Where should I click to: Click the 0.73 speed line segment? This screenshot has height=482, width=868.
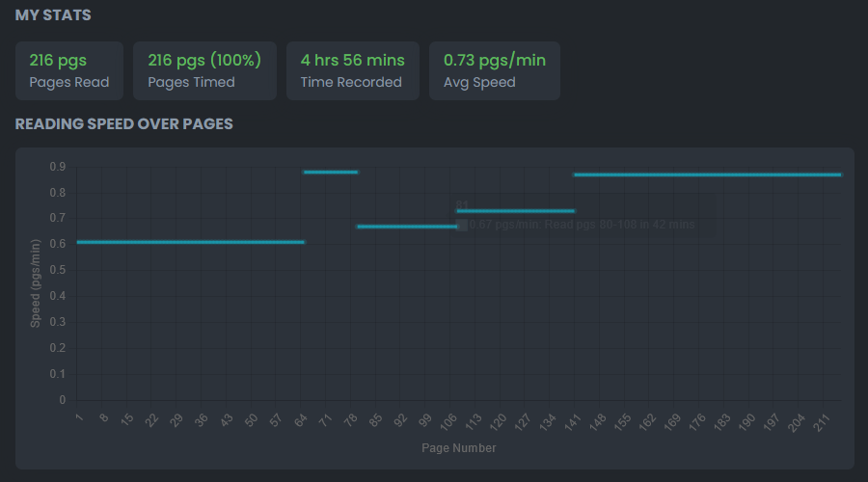(516, 210)
